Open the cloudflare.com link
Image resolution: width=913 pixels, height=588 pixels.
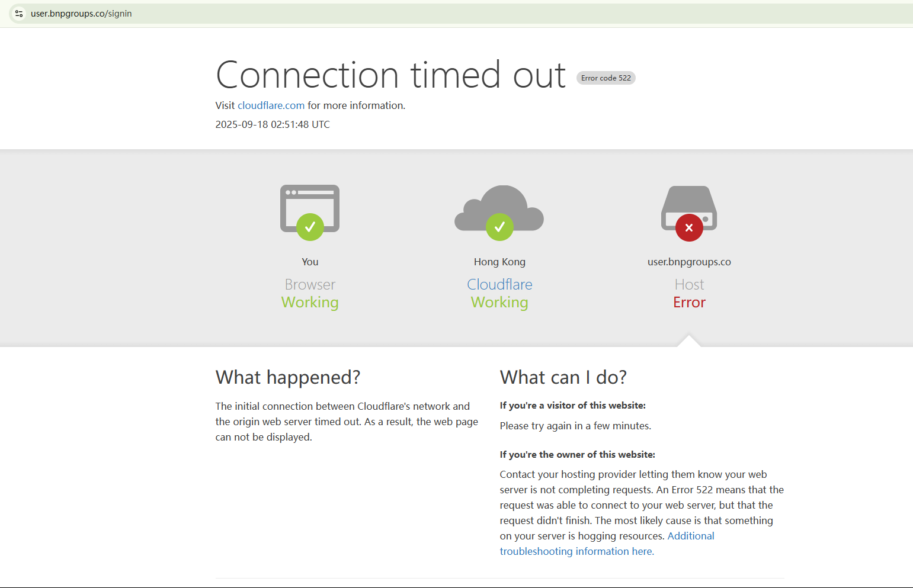point(271,105)
